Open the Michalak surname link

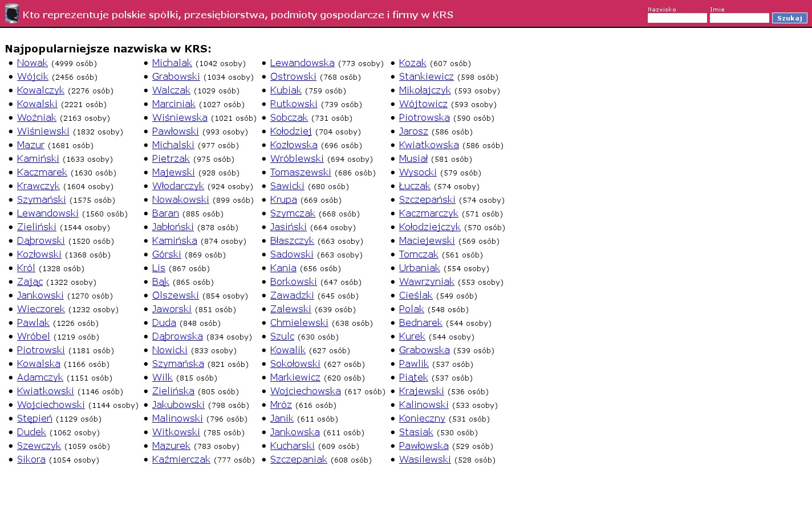[x=172, y=63]
